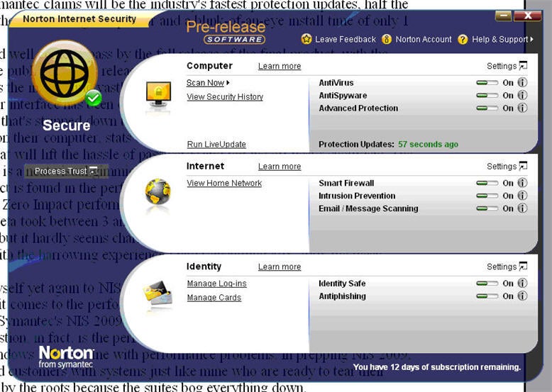Toggle AntiSpyware switch
Viewport: 552px width, 392px height.
pos(487,95)
